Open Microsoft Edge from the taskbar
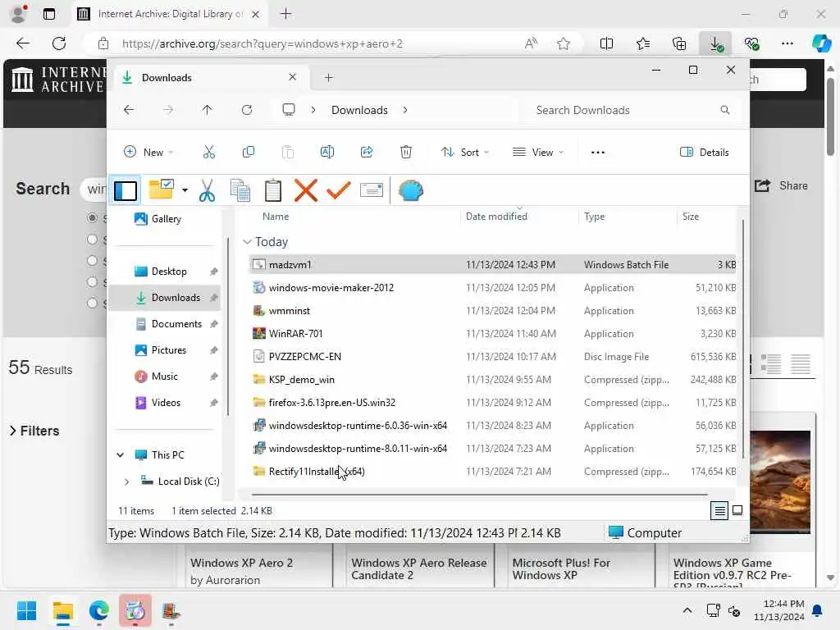The width and height of the screenshot is (840, 630). coord(99,610)
